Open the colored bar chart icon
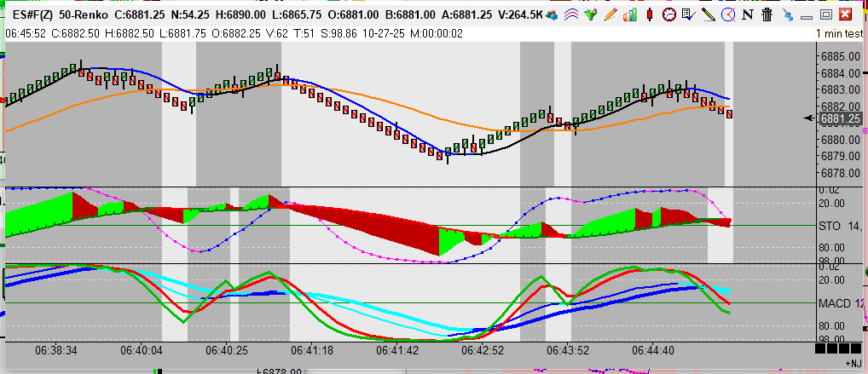 click(x=631, y=14)
